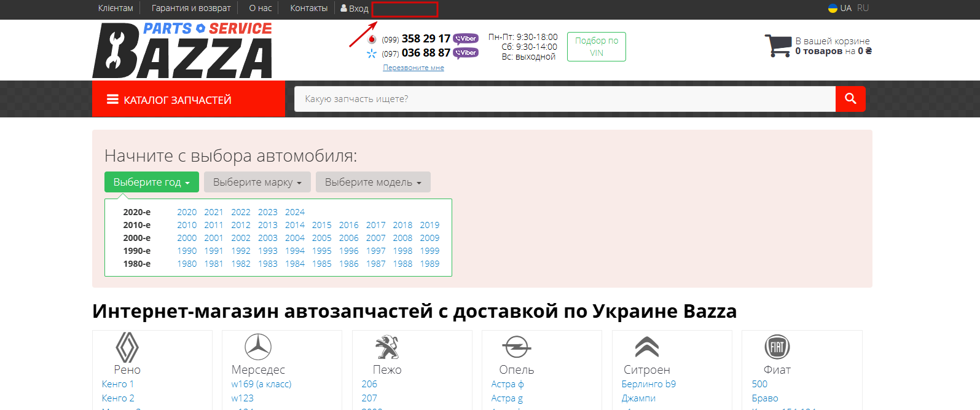Click the Fiat brand logo

tap(777, 347)
